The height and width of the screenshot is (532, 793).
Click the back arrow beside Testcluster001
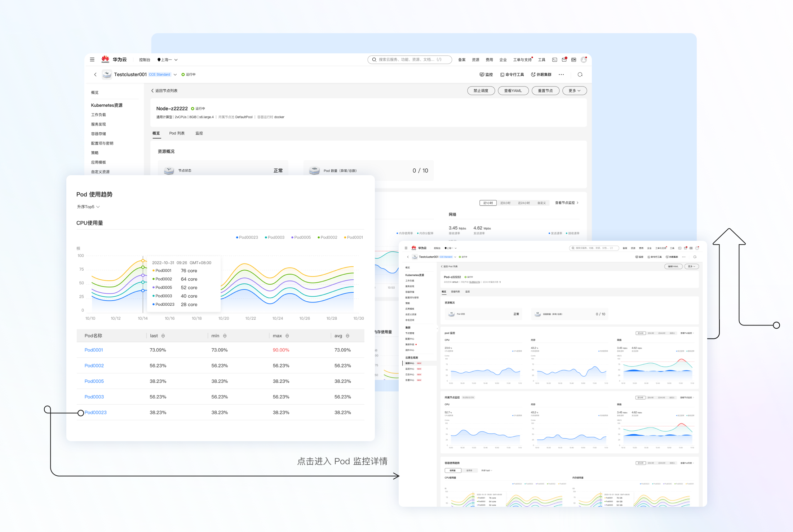point(95,75)
